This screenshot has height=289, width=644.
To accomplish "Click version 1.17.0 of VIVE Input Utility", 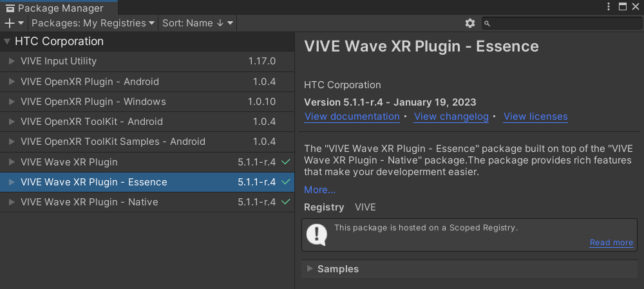I will 262,61.
